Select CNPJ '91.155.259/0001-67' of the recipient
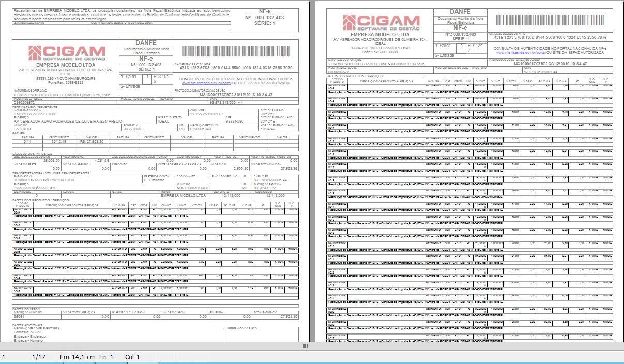The image size is (624, 364). point(207,114)
